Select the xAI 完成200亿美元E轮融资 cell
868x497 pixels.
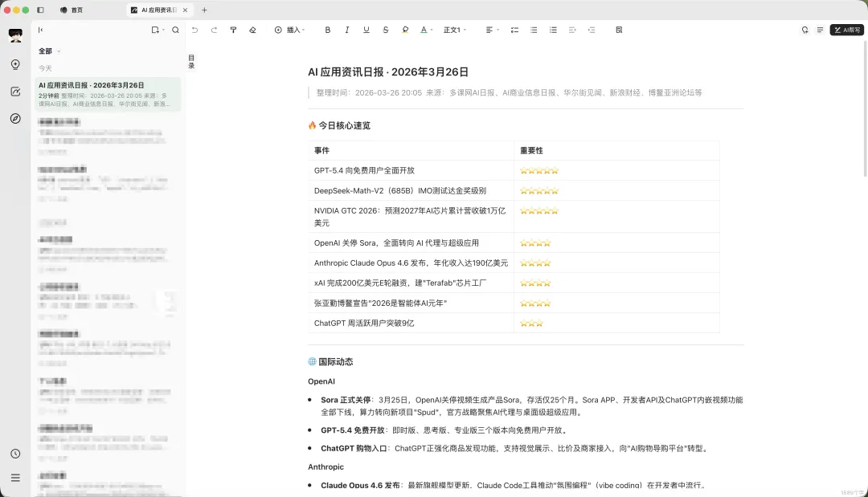pyautogui.click(x=411, y=283)
